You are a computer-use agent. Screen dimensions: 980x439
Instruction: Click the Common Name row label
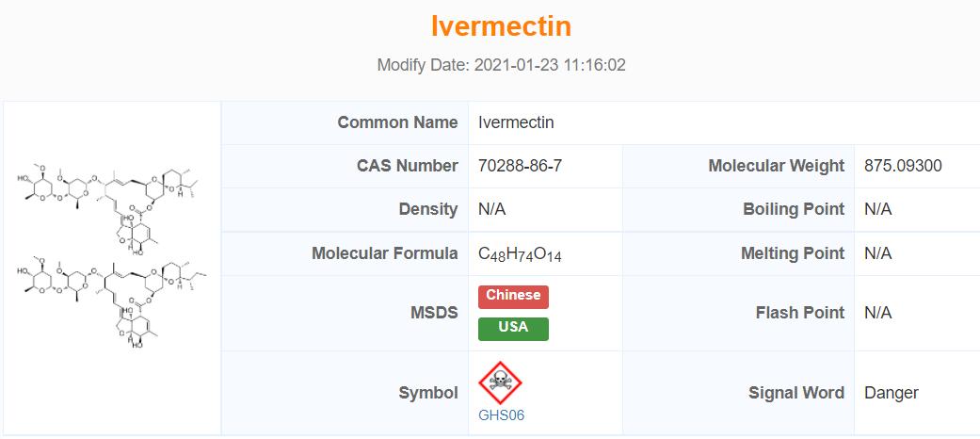tap(397, 122)
